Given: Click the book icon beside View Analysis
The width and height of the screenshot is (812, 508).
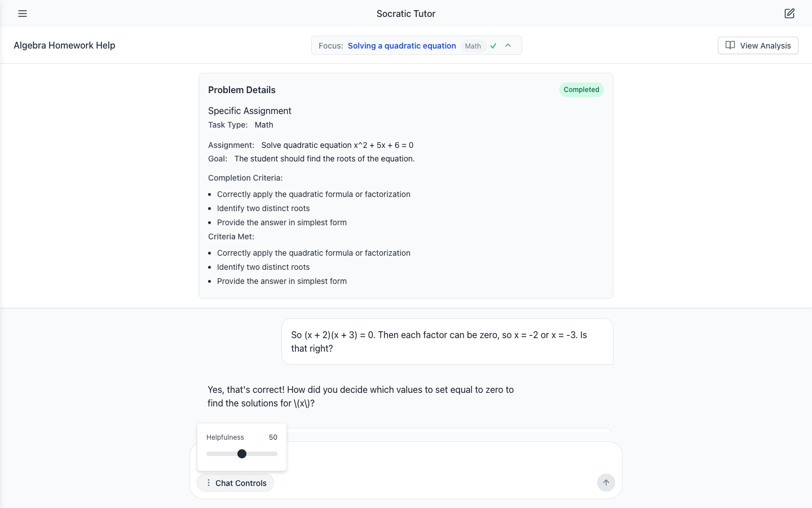Looking at the screenshot, I should point(730,45).
